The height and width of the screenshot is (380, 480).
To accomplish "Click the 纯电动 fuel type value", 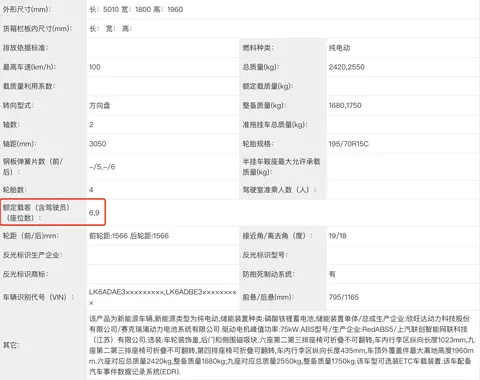I will point(339,48).
